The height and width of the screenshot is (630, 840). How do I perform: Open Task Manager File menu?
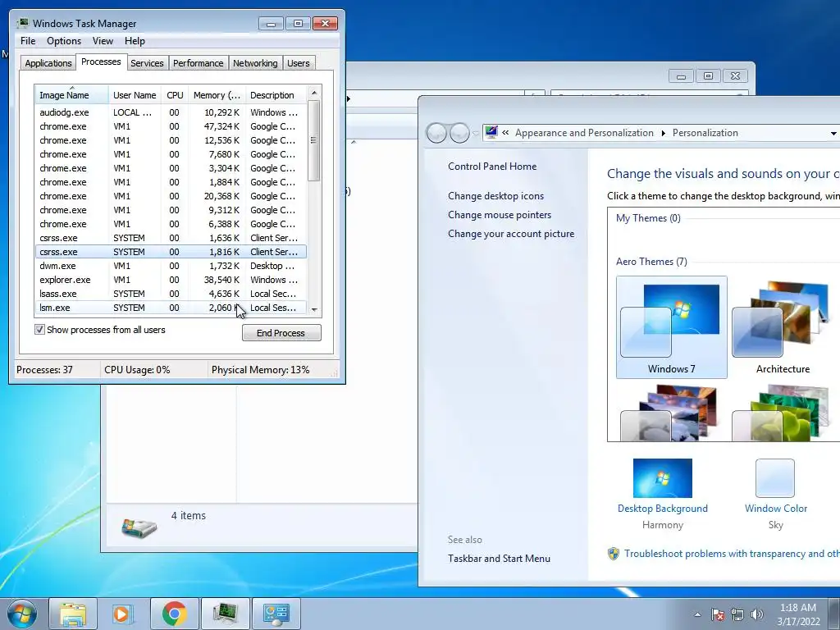tap(28, 41)
